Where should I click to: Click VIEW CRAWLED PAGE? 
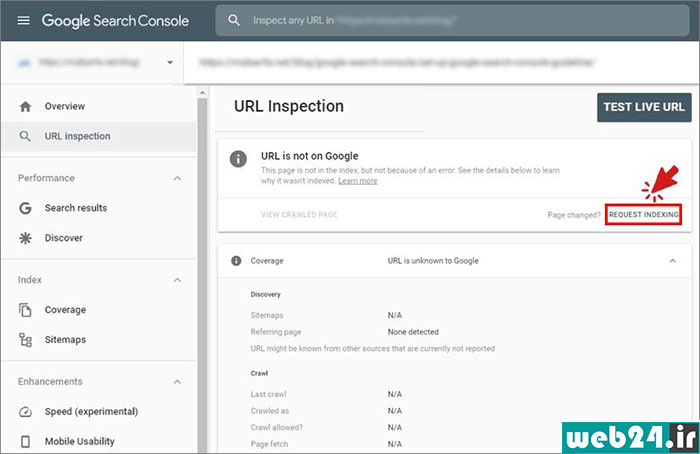click(x=299, y=215)
